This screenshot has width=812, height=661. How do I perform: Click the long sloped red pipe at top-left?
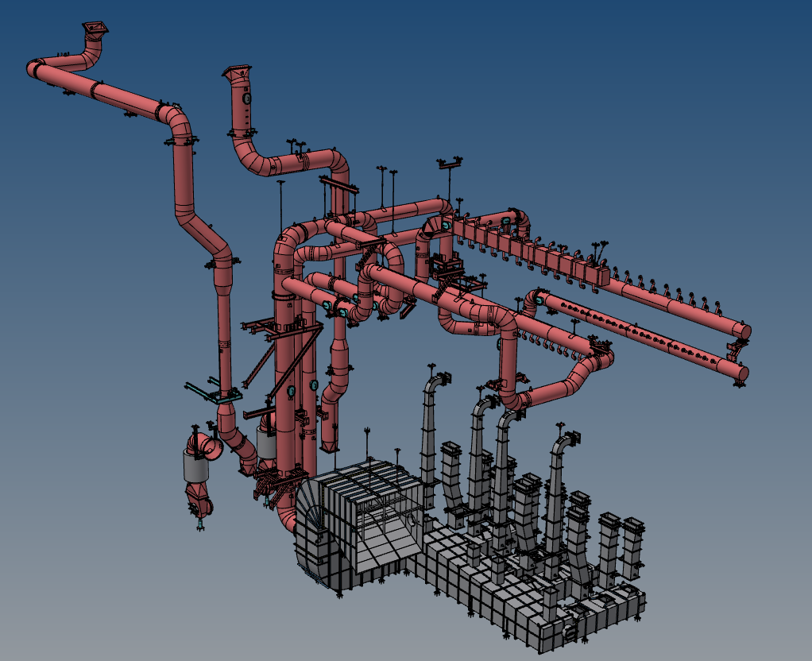point(103,85)
